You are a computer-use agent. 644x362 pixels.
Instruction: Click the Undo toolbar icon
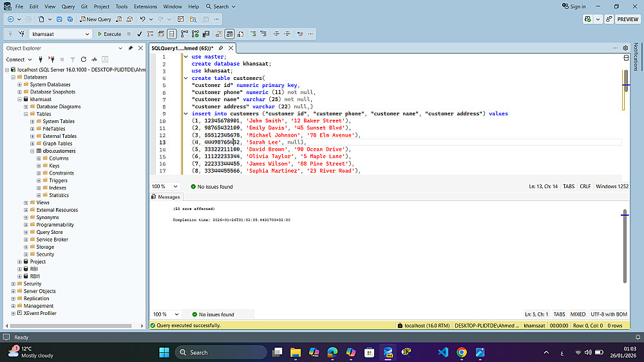point(142,19)
